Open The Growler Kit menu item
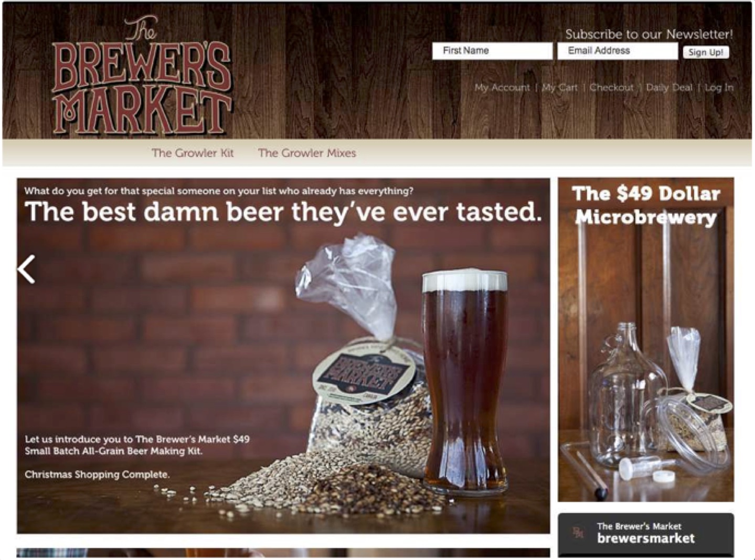The width and height of the screenshot is (755, 560). pyautogui.click(x=193, y=153)
